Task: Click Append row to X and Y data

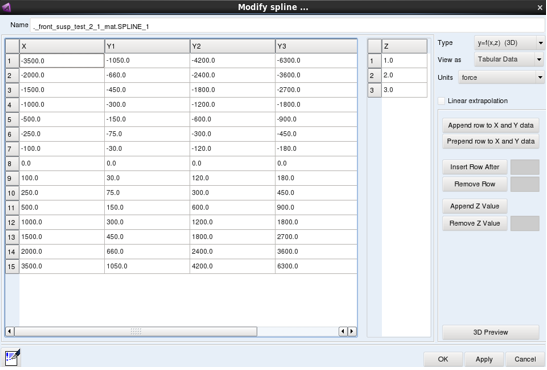Action: [x=490, y=125]
